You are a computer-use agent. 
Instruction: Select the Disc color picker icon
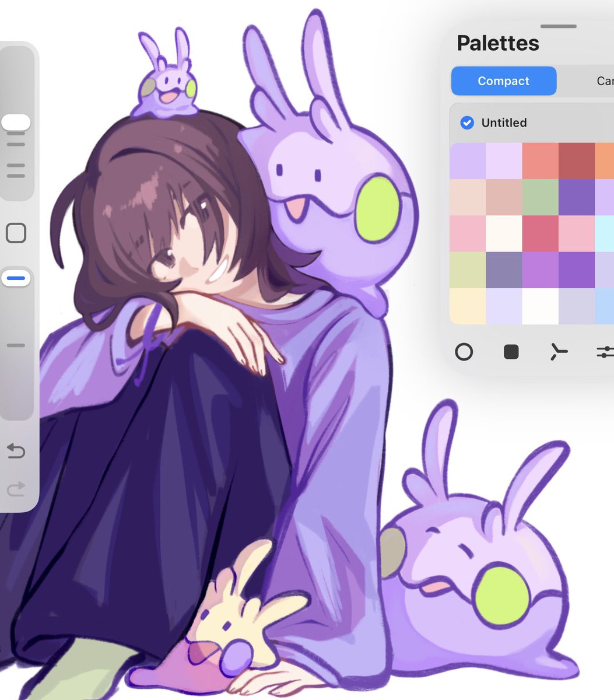pos(464,352)
